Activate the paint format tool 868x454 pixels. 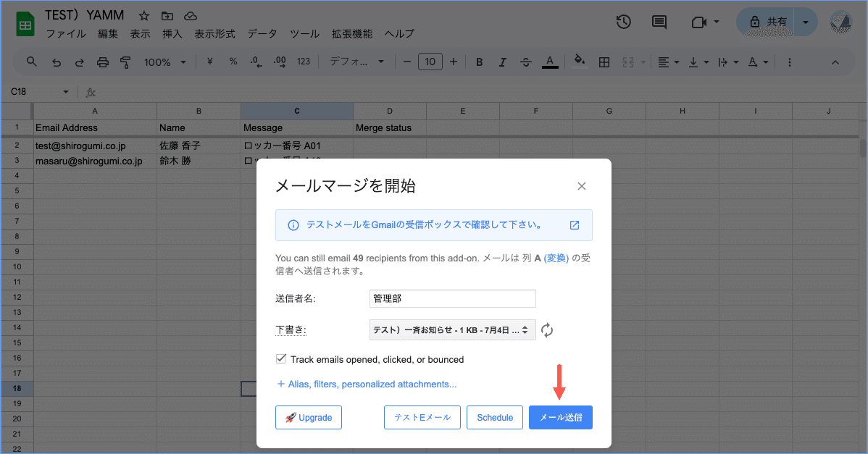125,62
